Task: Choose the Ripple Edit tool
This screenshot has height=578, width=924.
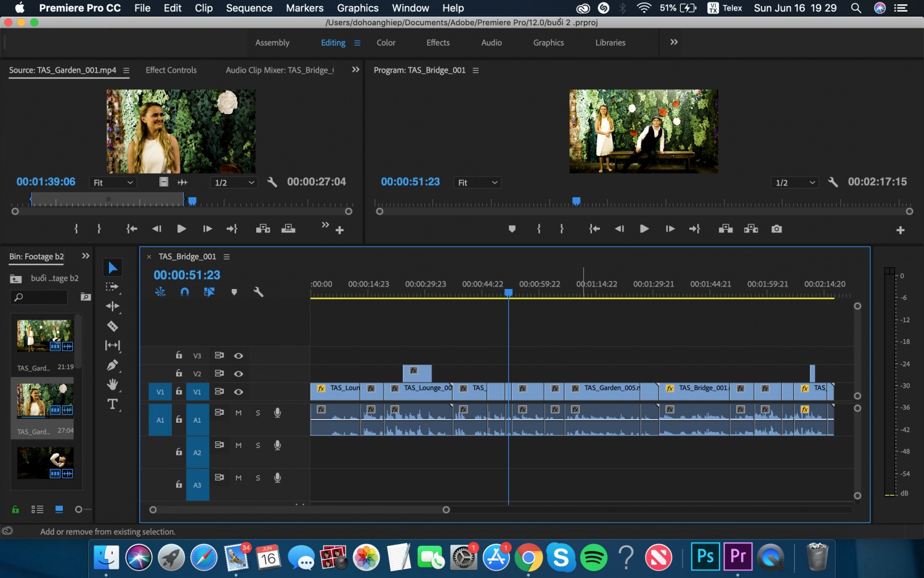Action: coord(113,306)
